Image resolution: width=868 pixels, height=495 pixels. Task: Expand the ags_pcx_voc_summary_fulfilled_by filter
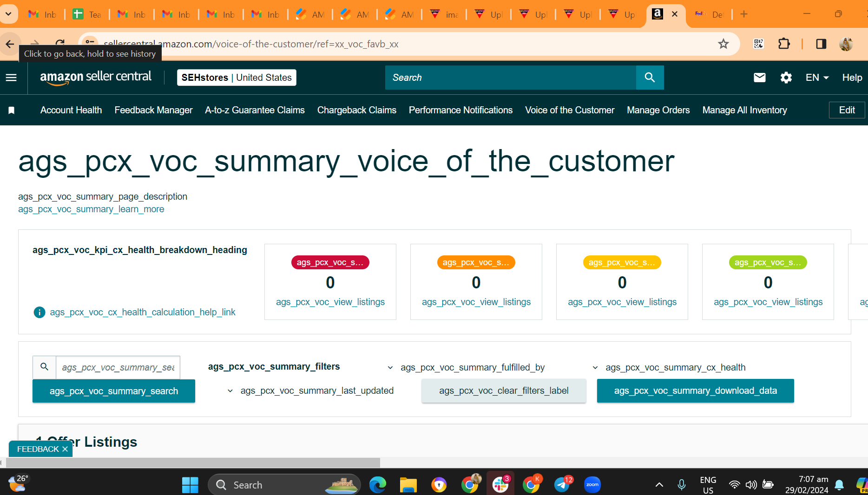click(x=466, y=367)
